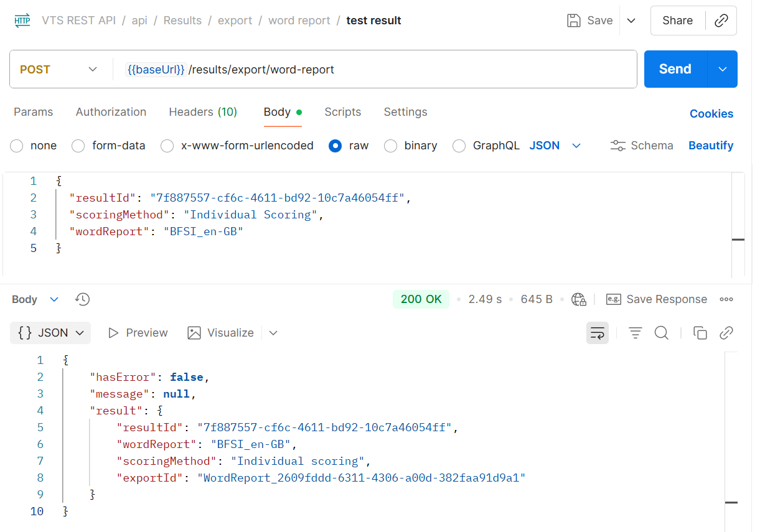
Task: Click the filter response icon
Action: coord(635,333)
